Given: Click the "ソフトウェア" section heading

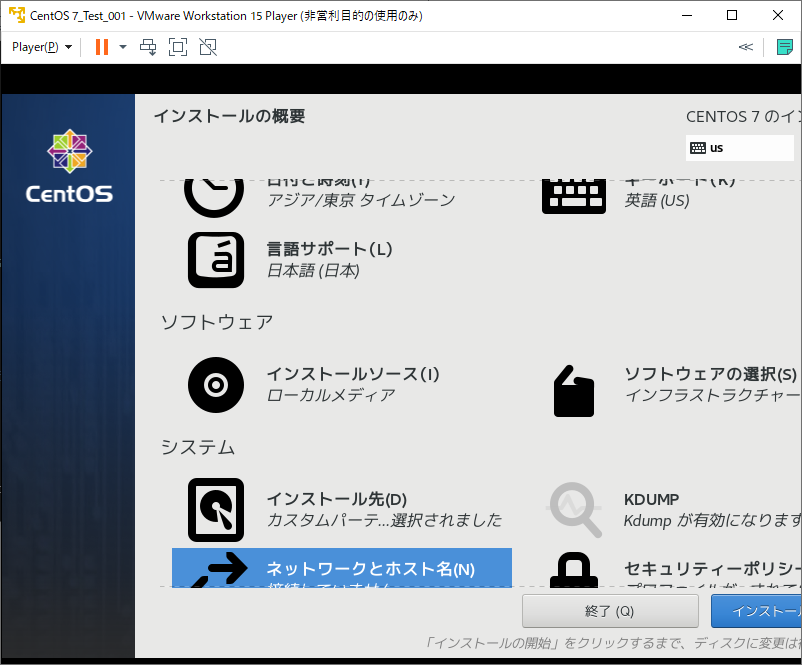Looking at the screenshot, I should pyautogui.click(x=217, y=322).
